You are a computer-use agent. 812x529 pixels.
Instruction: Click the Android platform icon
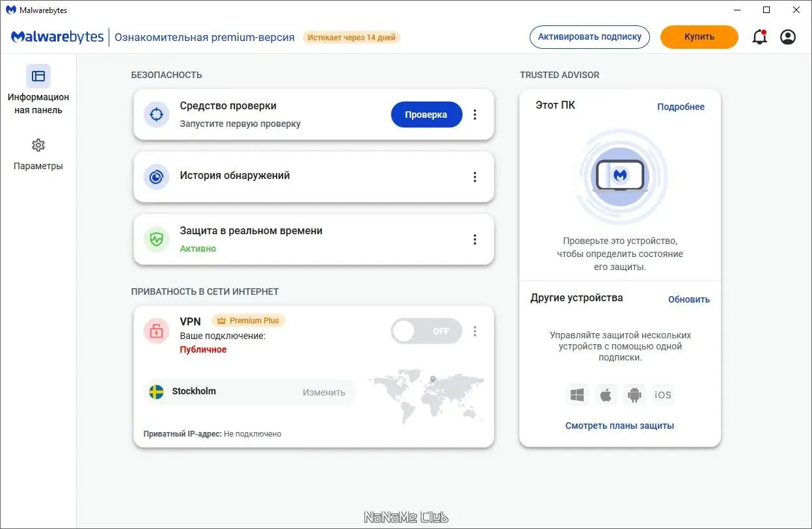[x=634, y=394]
